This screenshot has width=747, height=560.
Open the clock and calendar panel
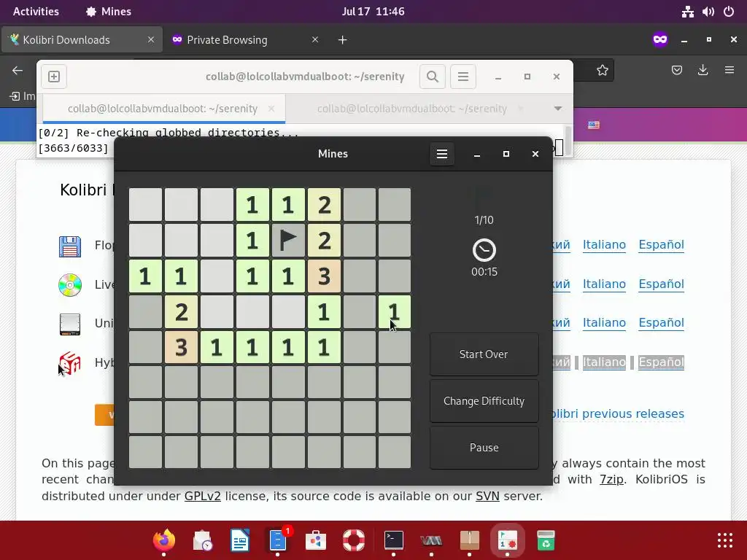point(373,12)
